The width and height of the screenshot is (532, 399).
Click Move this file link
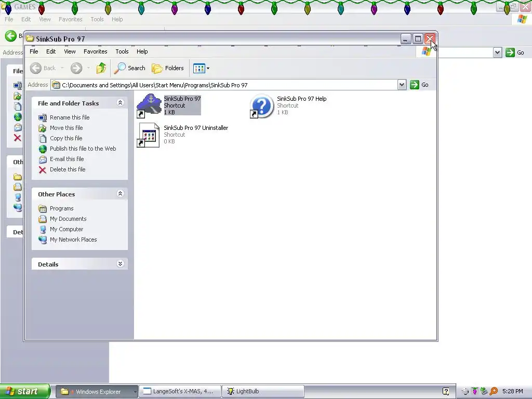66,128
